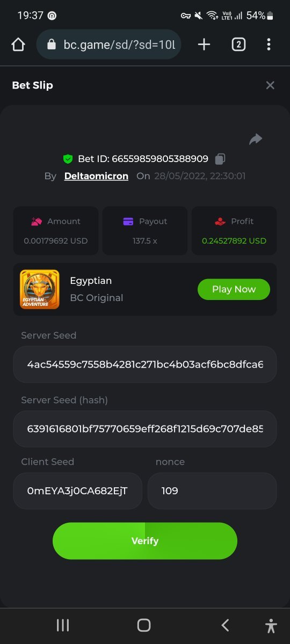Viewport: 290px width, 644px height.
Task: Tap the green verified shield icon
Action: point(68,159)
